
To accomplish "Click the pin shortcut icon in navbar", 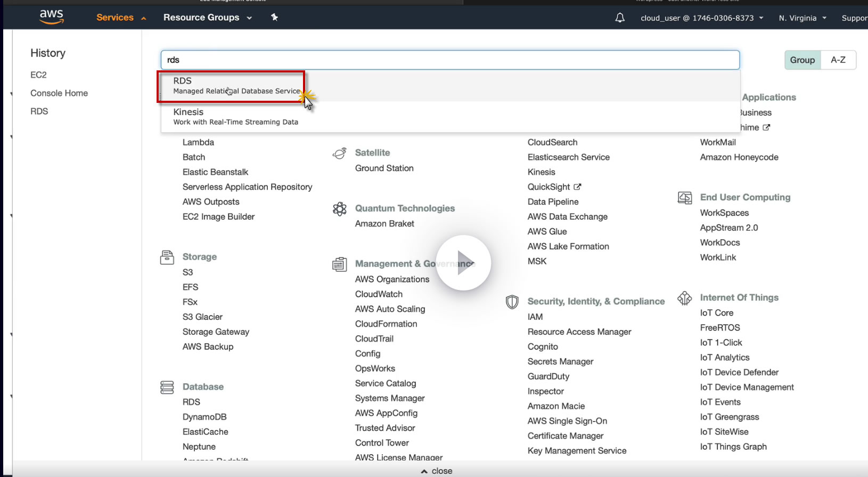I will 274,18.
